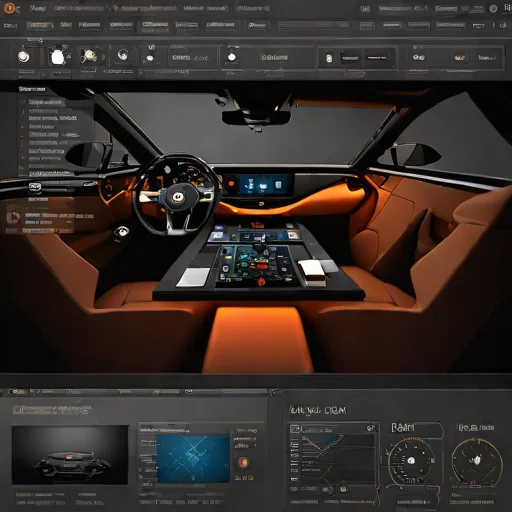Open the small dropdown right of blue map
512x512 pixels.
pyautogui.click(x=245, y=445)
